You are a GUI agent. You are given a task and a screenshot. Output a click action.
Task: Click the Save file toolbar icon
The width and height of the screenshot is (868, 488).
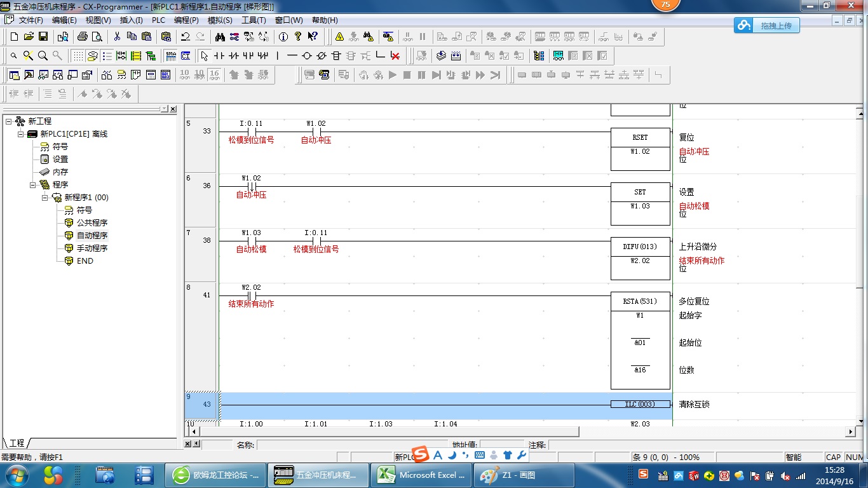click(43, 37)
